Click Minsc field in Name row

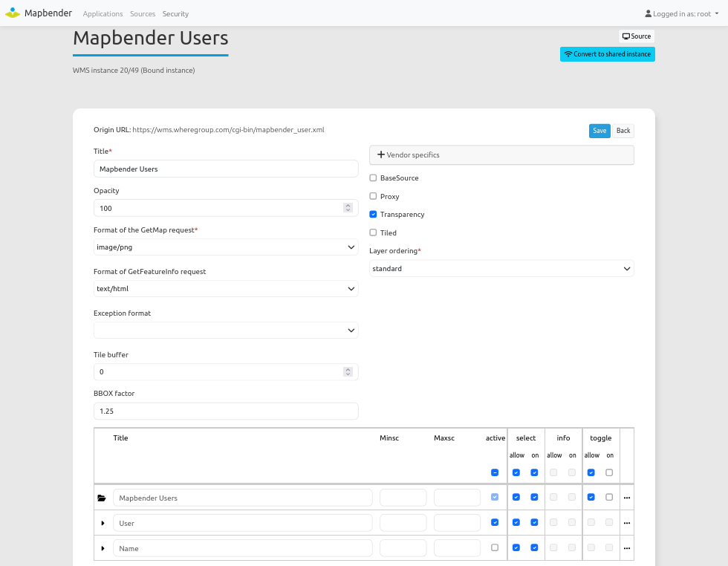(x=403, y=548)
